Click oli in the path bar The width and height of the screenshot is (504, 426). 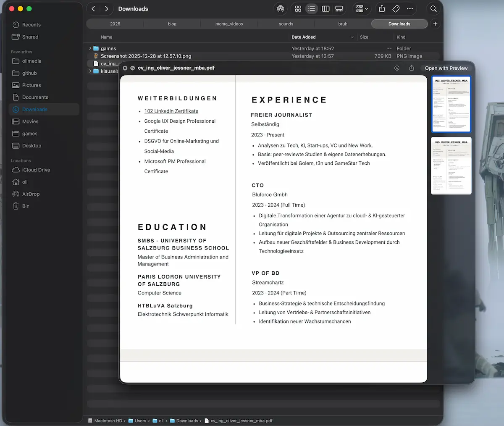tap(161, 421)
